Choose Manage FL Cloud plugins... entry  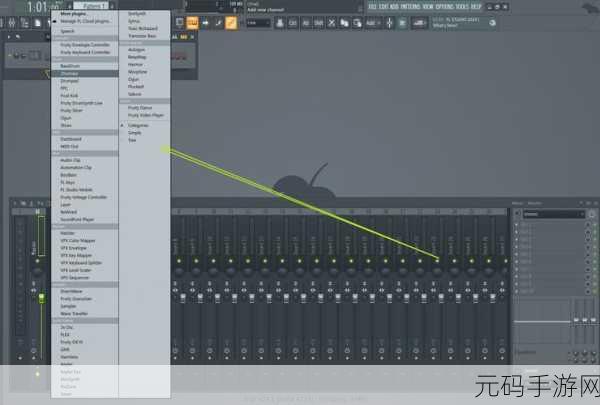(x=86, y=21)
